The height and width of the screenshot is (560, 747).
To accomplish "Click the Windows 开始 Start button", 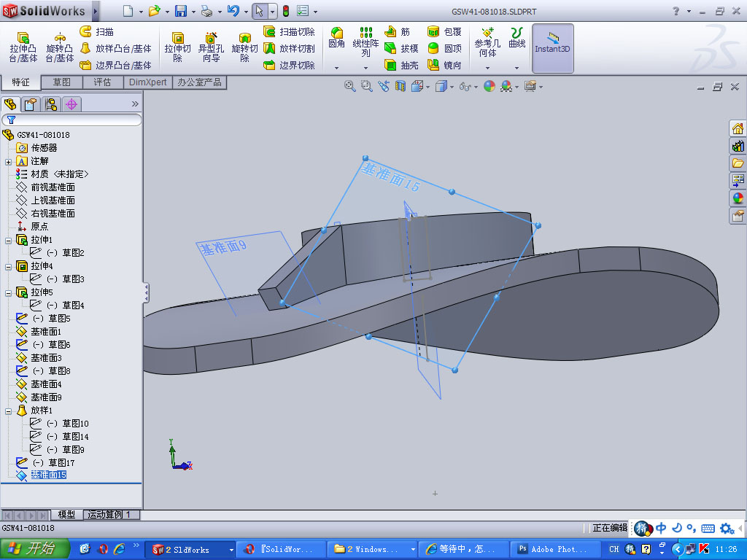I will 35,549.
